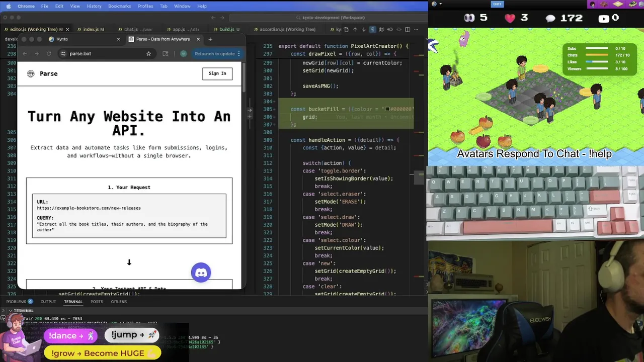
Task: Open the Discord floating button
Action: 201,273
